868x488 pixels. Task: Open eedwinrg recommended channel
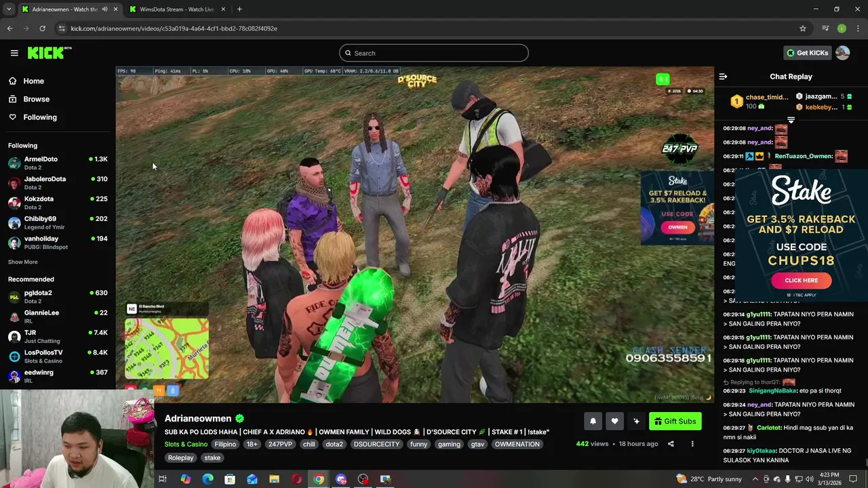(x=58, y=376)
